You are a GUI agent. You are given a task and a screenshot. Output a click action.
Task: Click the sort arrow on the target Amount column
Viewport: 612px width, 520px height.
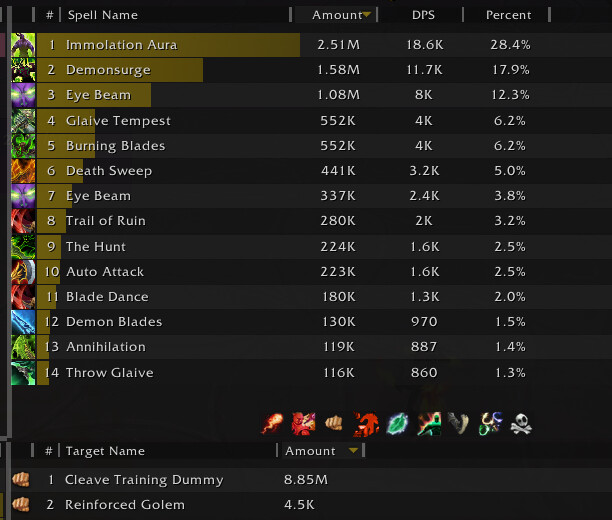click(x=352, y=451)
